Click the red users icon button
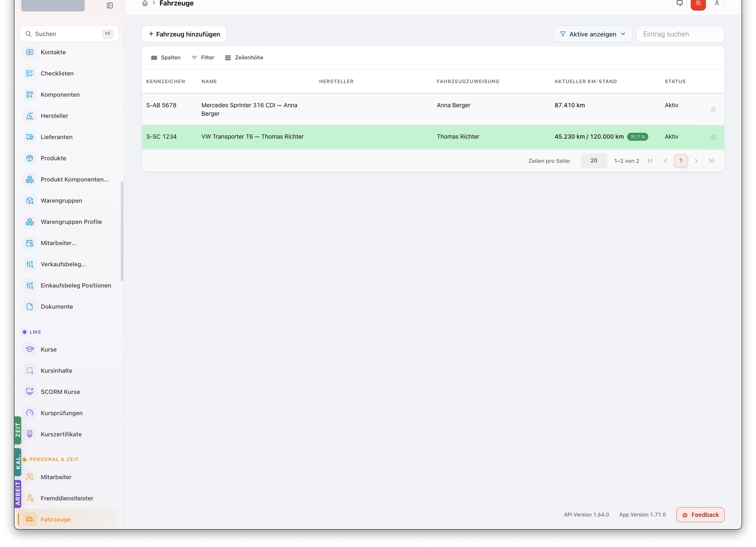Image resolution: width=756 pixels, height=547 pixels. click(x=698, y=3)
